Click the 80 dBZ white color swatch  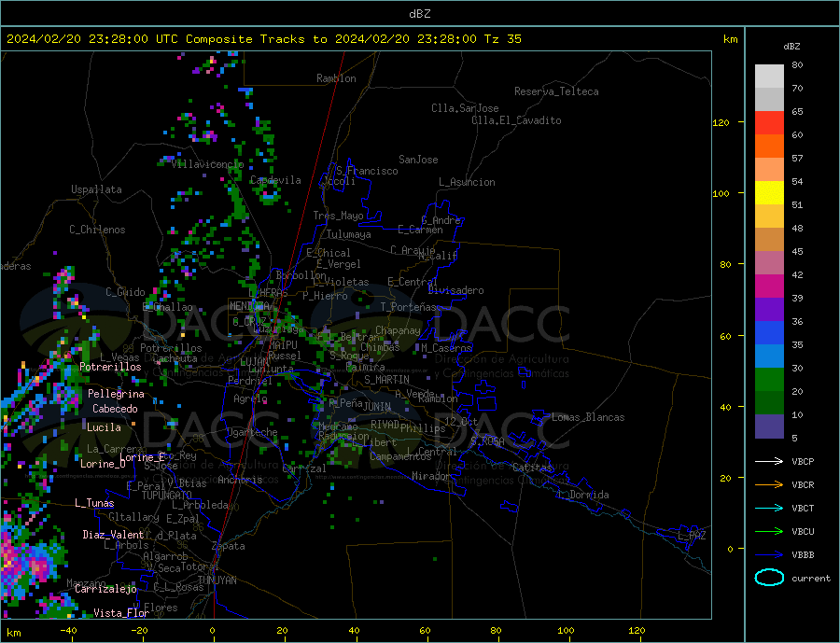pos(769,77)
